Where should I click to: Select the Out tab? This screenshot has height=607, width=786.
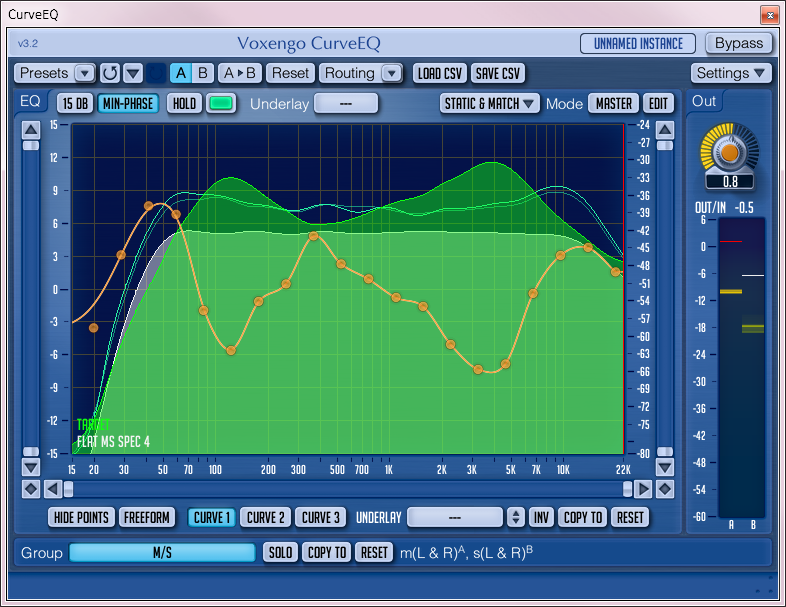point(704,101)
